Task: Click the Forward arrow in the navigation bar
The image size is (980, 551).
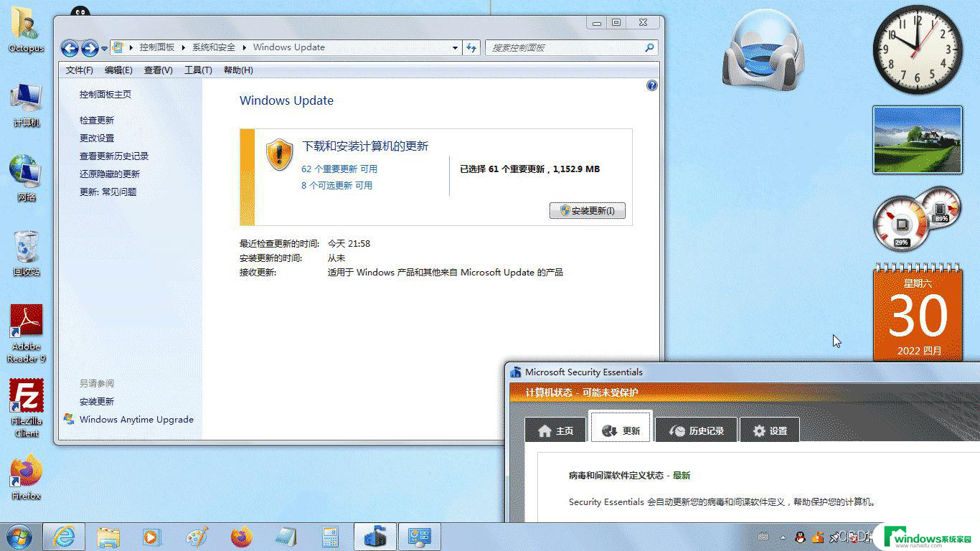Action: pyautogui.click(x=90, y=48)
